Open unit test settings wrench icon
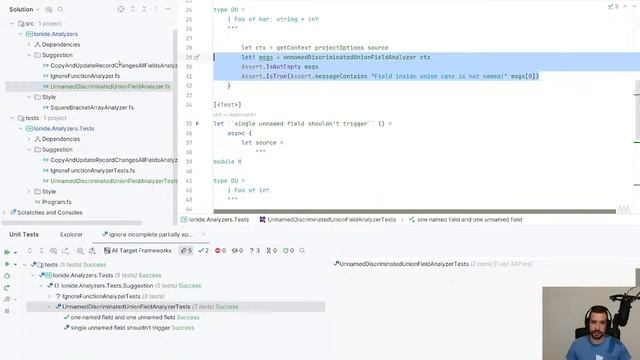Viewport: 640px width, 360px height. [7, 299]
